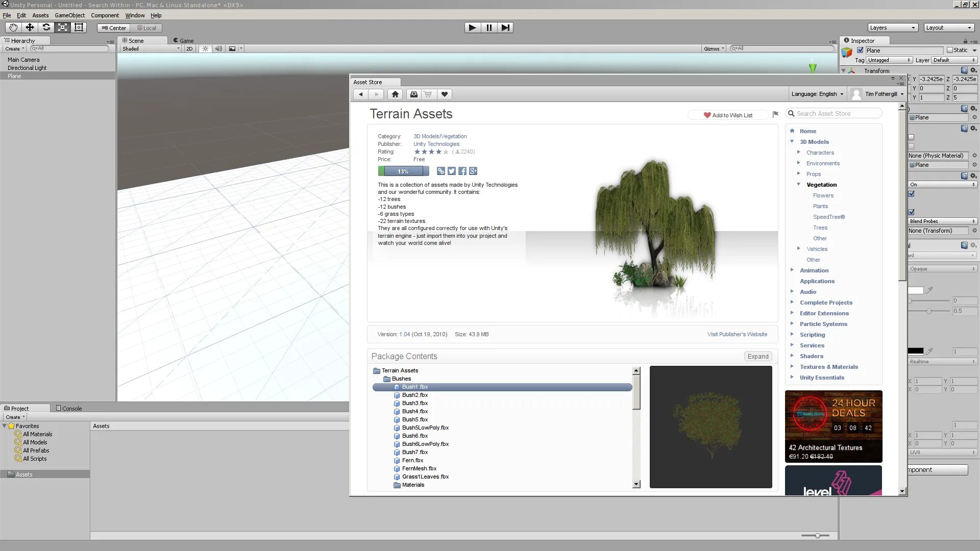Open Language English dropdown
Screen dimensions: 980x551
pyautogui.click(x=817, y=94)
